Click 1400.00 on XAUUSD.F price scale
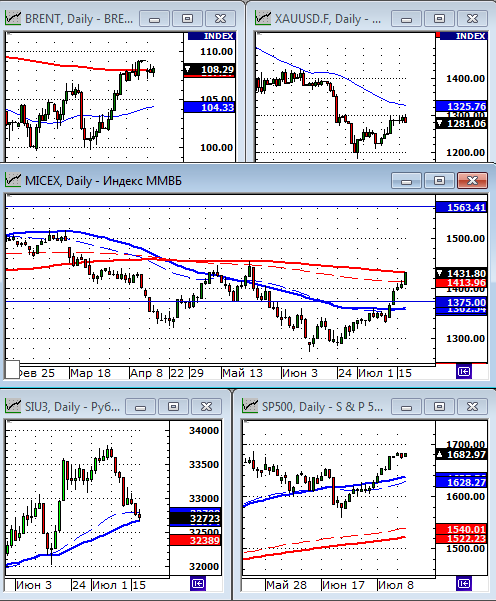Image resolution: width=496 pixels, height=601 pixels. [x=465, y=79]
